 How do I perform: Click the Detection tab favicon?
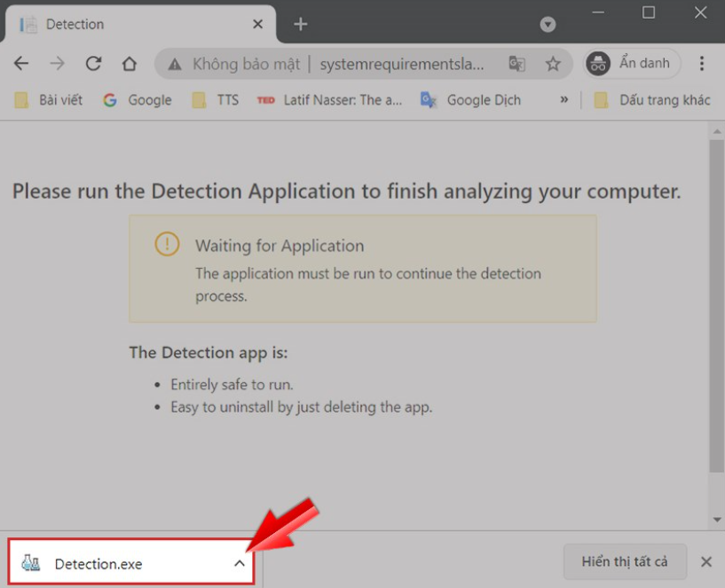[28, 24]
